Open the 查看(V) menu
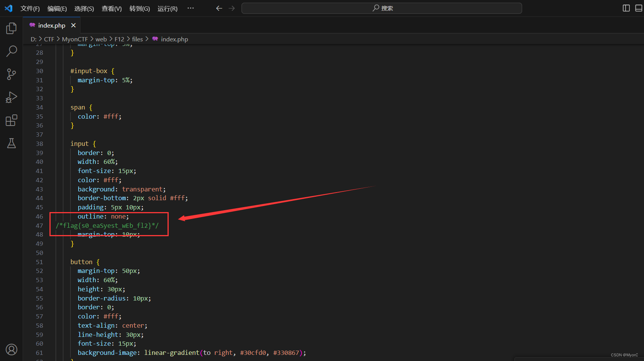Screen dimensions: 644x361 [112, 8]
